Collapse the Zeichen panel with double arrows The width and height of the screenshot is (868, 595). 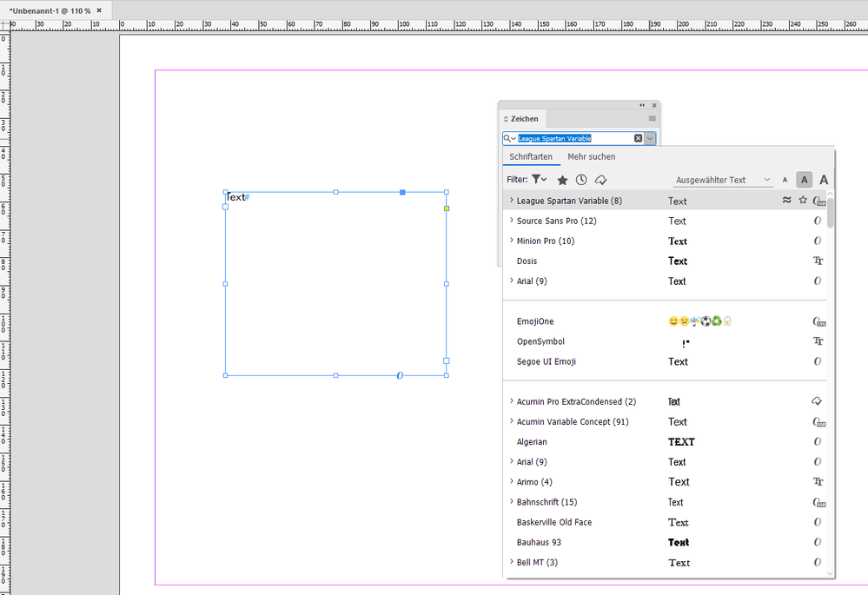(x=642, y=105)
